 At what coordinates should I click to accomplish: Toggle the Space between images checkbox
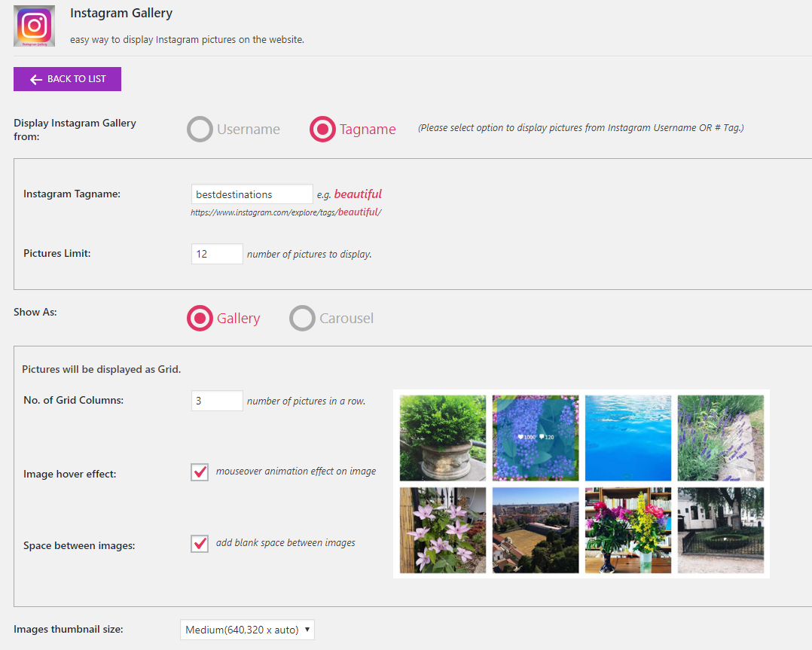point(200,543)
